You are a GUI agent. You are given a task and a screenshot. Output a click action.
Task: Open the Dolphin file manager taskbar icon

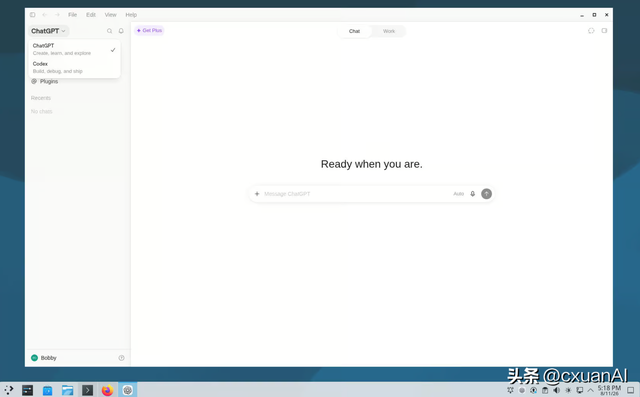[67, 390]
